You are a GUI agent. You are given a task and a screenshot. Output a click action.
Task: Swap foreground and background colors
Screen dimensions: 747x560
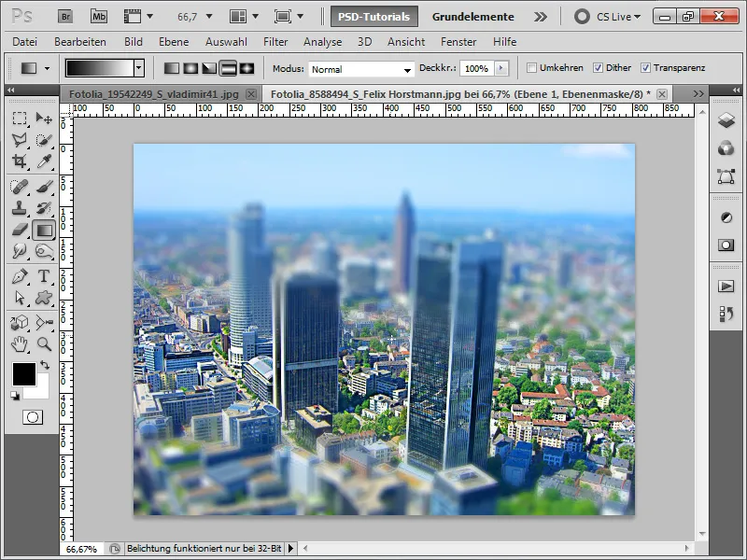click(x=45, y=365)
